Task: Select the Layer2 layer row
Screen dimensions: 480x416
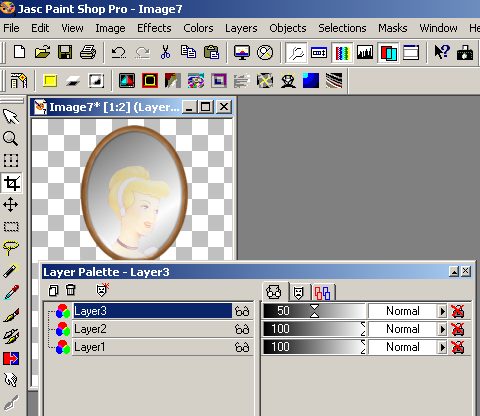Action: (x=152, y=329)
